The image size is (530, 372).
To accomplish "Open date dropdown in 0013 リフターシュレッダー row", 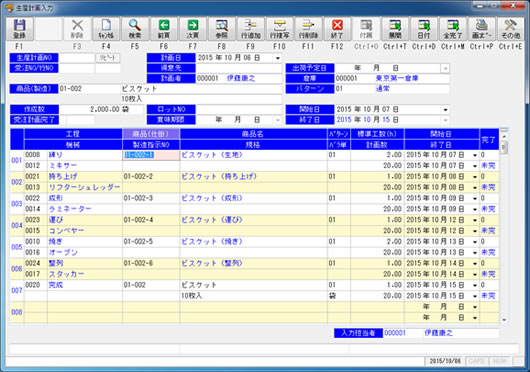I will pyautogui.click(x=475, y=188).
